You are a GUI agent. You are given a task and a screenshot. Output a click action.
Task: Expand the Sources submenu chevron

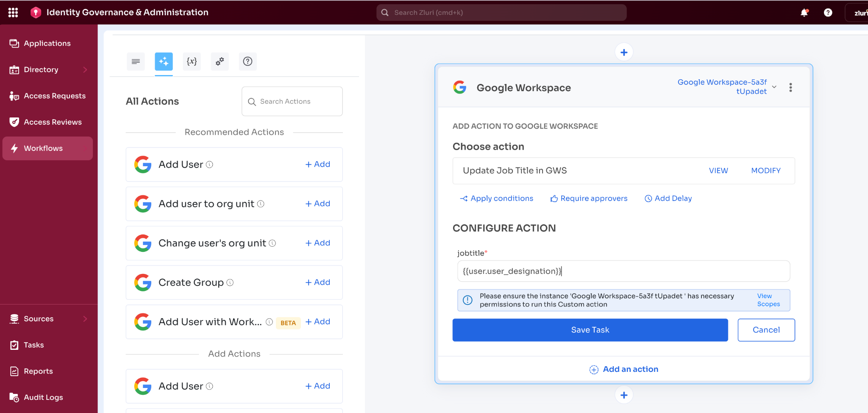pos(85,319)
